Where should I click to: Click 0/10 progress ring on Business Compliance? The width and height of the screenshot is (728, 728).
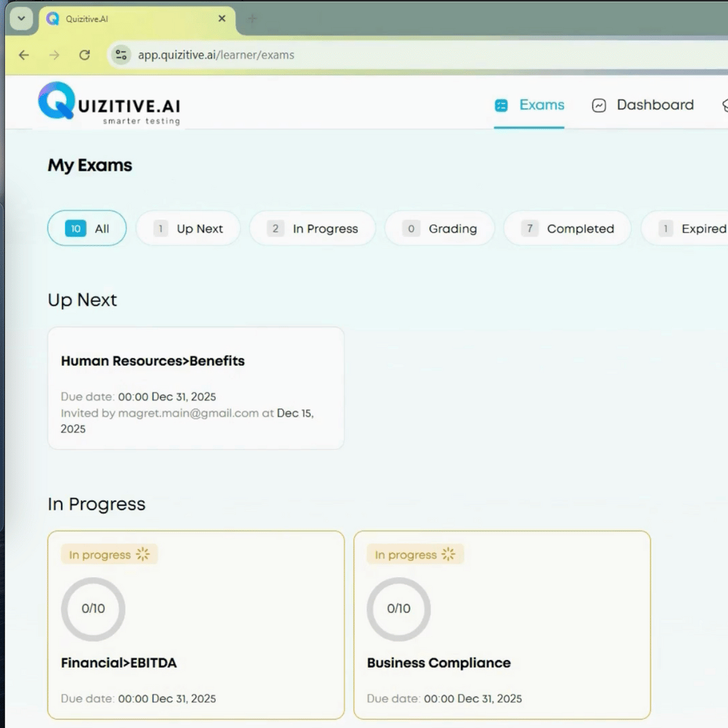point(399,609)
